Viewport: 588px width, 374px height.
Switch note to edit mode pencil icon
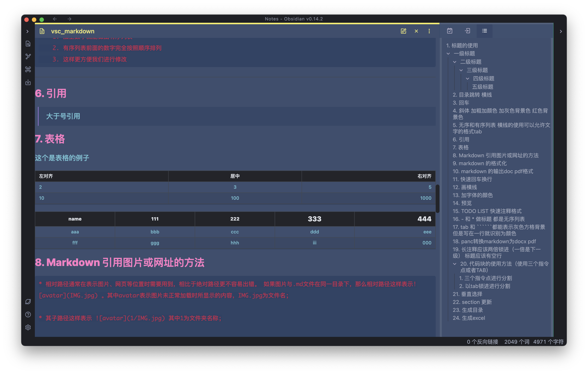click(x=403, y=31)
